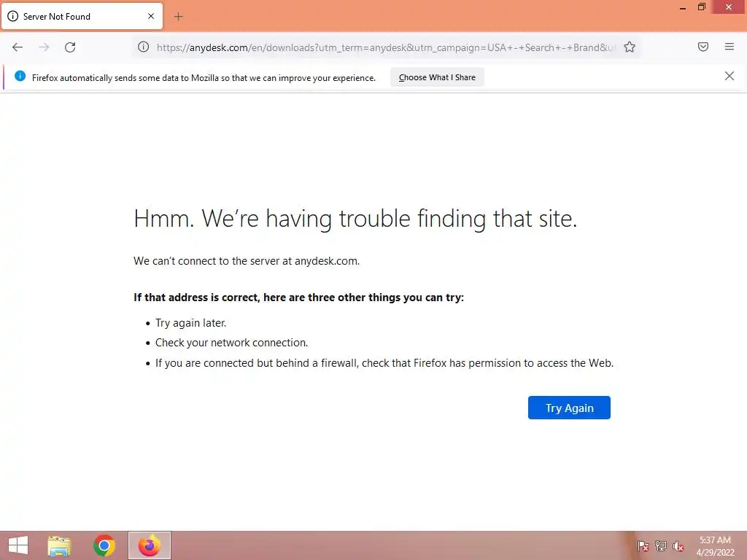The image size is (747, 560).
Task: Launch Google Chrome from the taskbar
Action: tap(104, 545)
